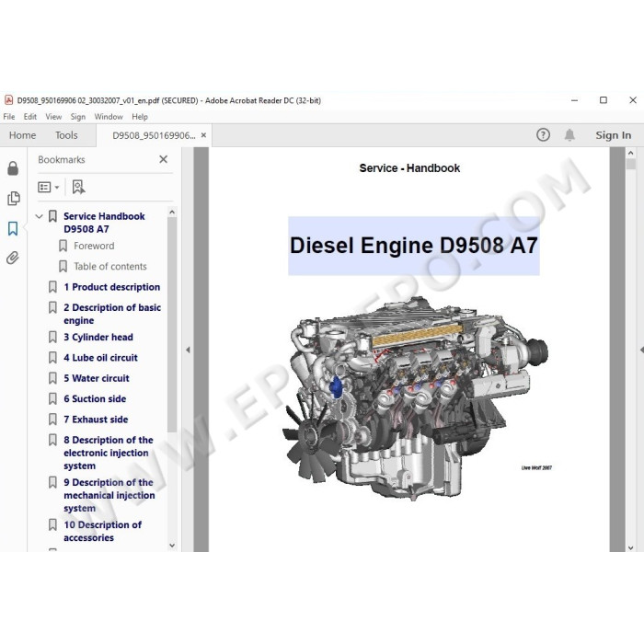
Task: Open 6 Suction side bookmark
Action: pyautogui.click(x=95, y=398)
